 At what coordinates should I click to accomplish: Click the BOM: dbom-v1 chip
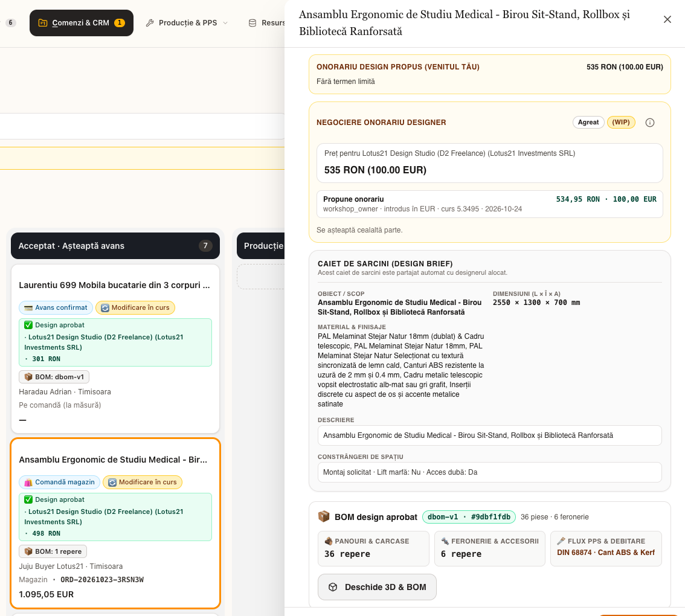tap(54, 377)
